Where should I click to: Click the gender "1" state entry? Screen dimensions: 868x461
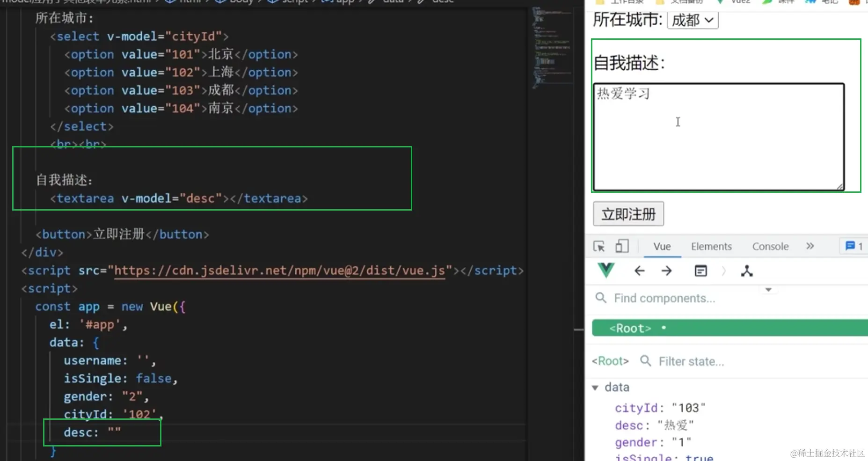(653, 442)
